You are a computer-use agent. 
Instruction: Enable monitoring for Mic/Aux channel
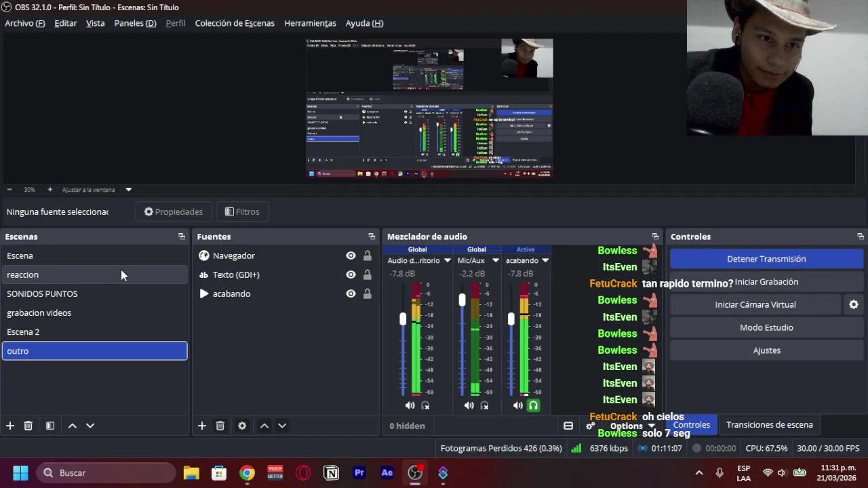point(484,405)
